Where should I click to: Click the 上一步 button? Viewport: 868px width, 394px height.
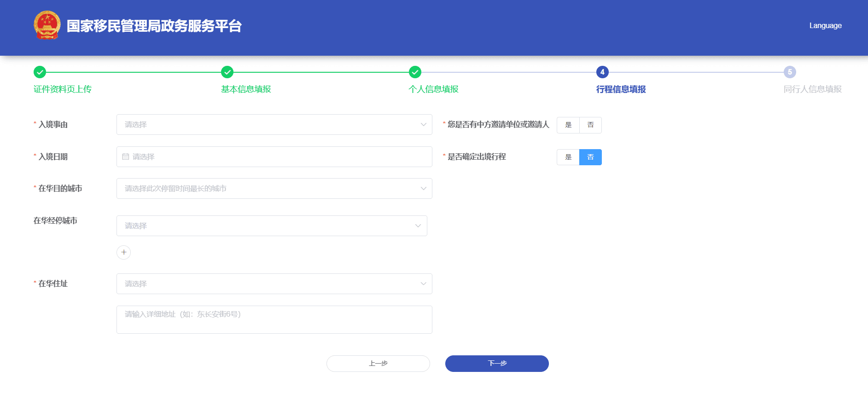pyautogui.click(x=378, y=364)
